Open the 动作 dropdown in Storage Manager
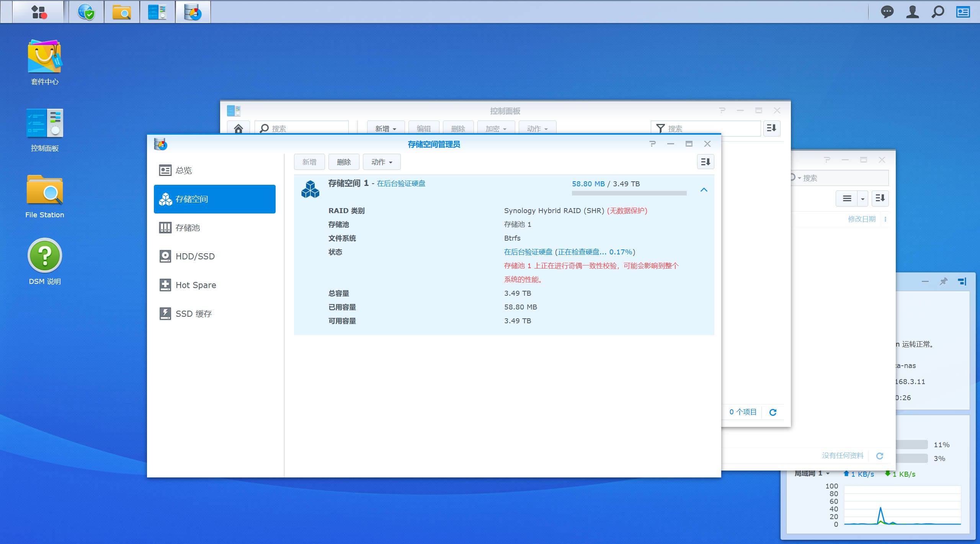This screenshot has height=544, width=980. (x=382, y=162)
